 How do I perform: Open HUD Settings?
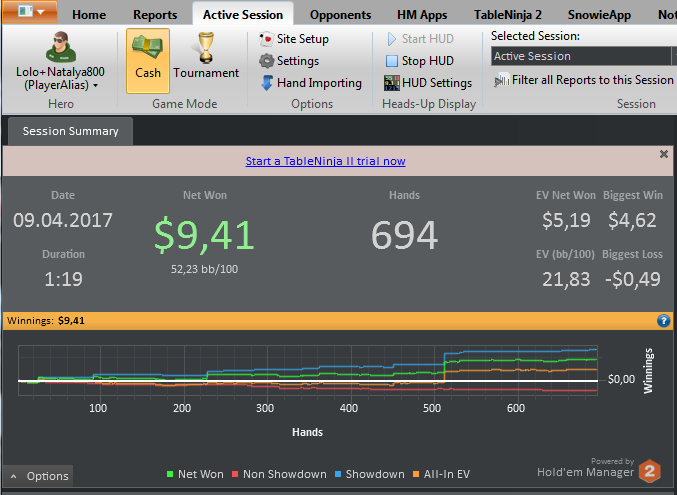coord(428,83)
